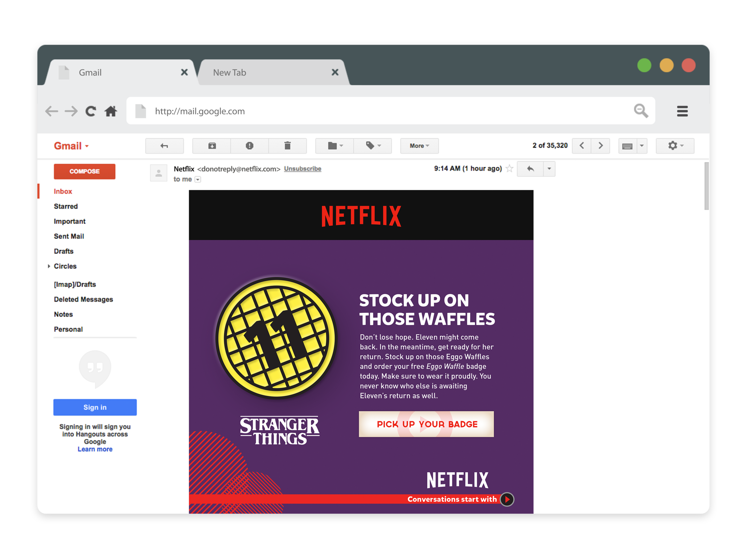Click the Netflix logo in email header
This screenshot has width=747, height=560.
[361, 216]
